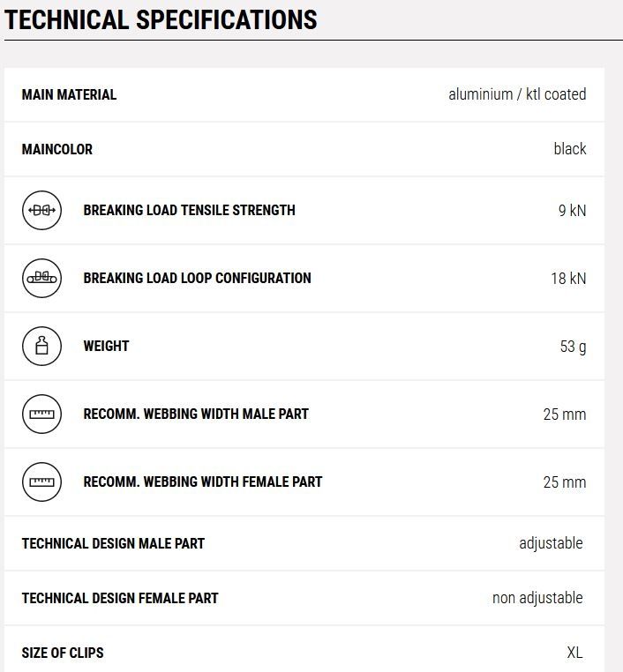623x672 pixels.
Task: Click the Breaking Load Loop Configuration label
Action: click(197, 279)
